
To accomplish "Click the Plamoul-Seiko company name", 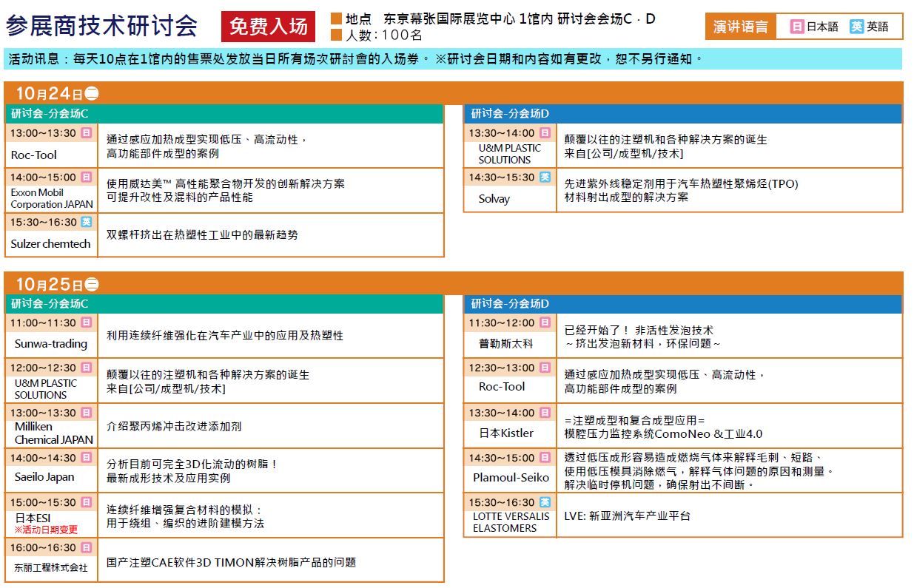I will (x=510, y=477).
